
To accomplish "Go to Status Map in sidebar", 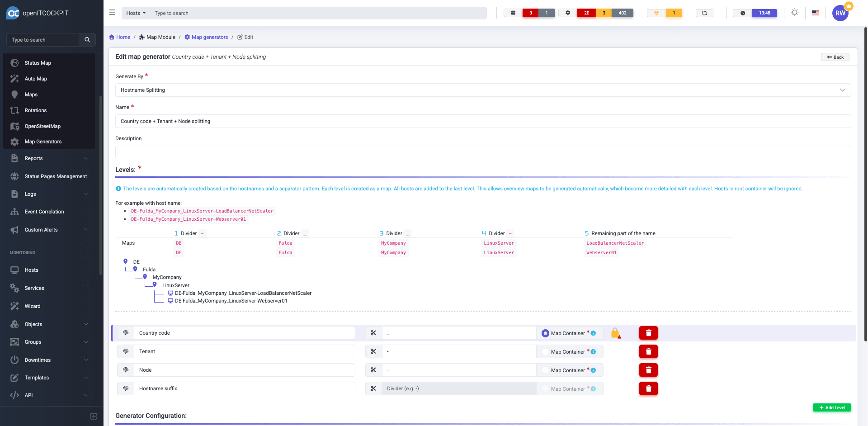I will click(38, 63).
